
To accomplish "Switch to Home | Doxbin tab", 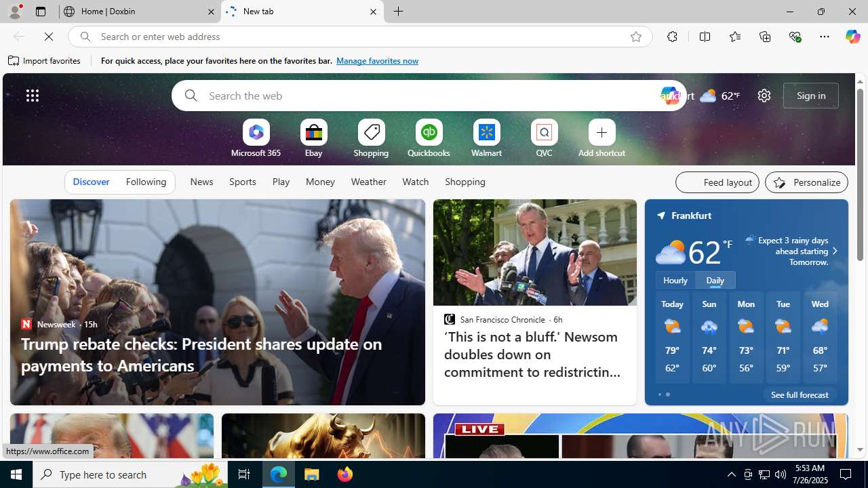I will point(140,12).
